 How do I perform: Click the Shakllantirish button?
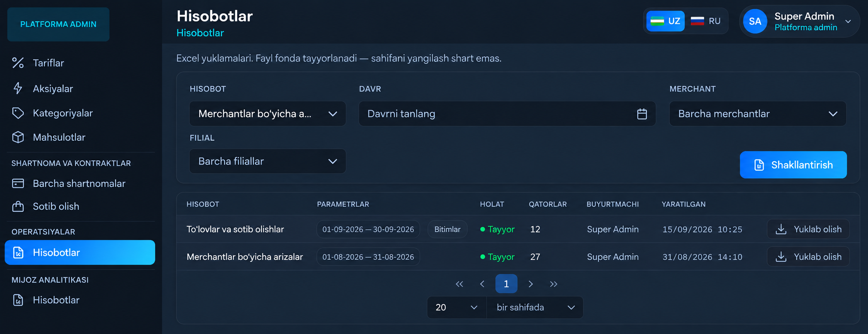pos(793,165)
